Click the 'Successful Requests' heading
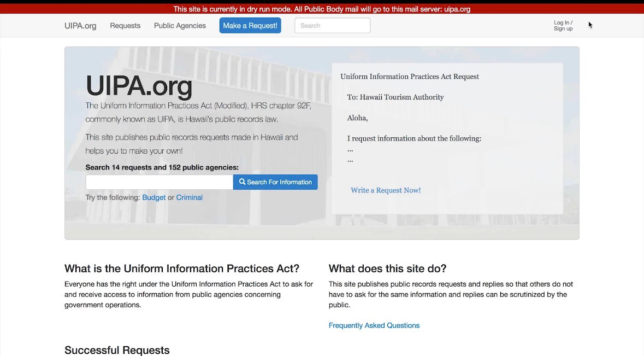This screenshot has width=644, height=356. click(117, 350)
